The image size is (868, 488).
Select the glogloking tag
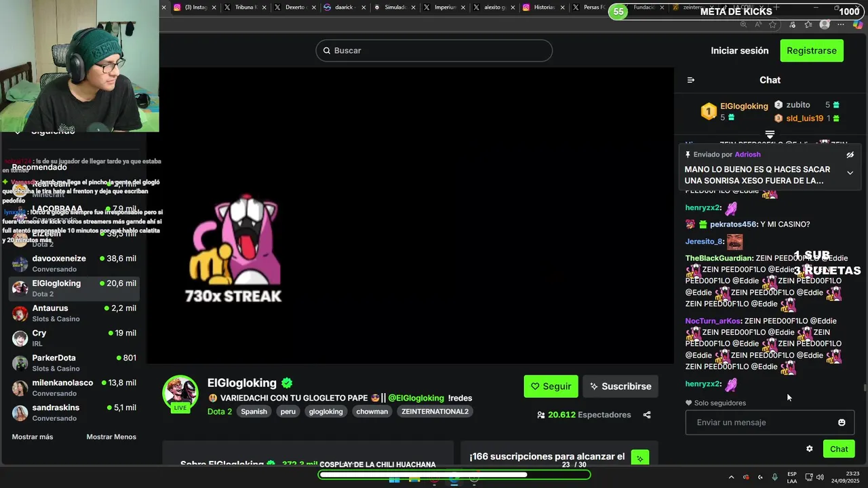326,411
